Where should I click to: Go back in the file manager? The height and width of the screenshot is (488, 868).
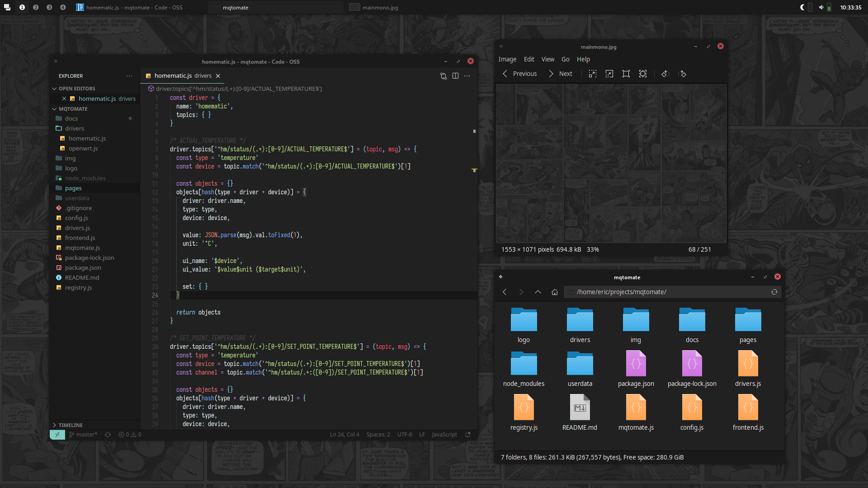pyautogui.click(x=505, y=292)
